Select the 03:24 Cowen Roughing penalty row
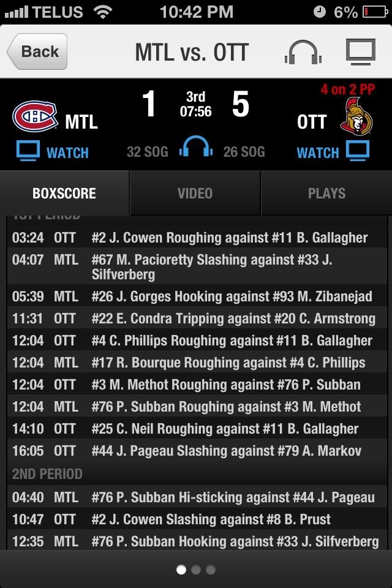Image resolution: width=392 pixels, height=588 pixels. click(x=197, y=238)
